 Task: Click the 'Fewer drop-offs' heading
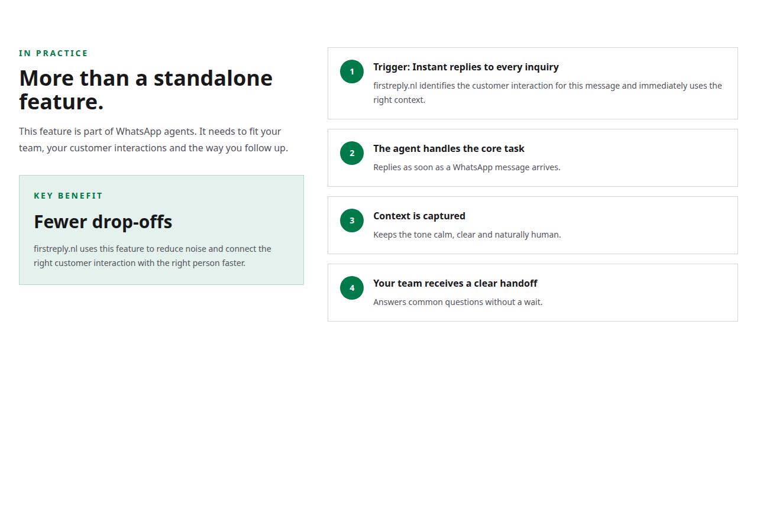pos(103,222)
